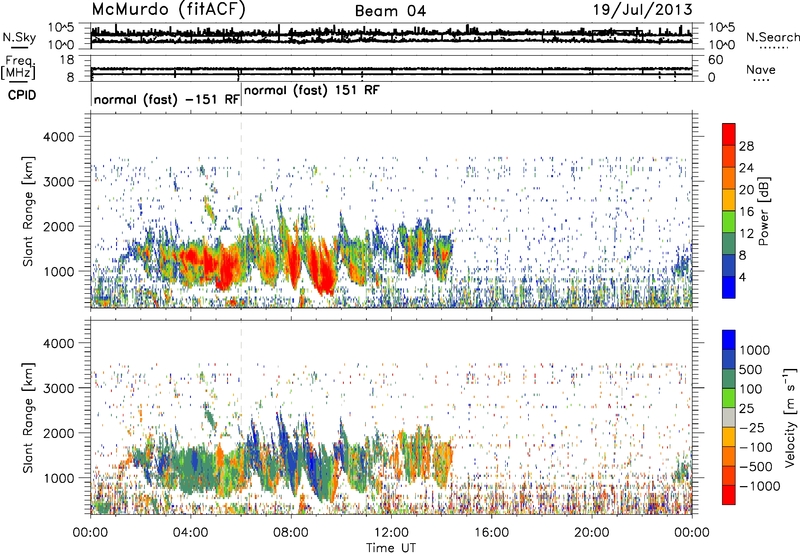This screenshot has height=554, width=800.
Task: Select the N.Search legend label
Action: [772, 37]
